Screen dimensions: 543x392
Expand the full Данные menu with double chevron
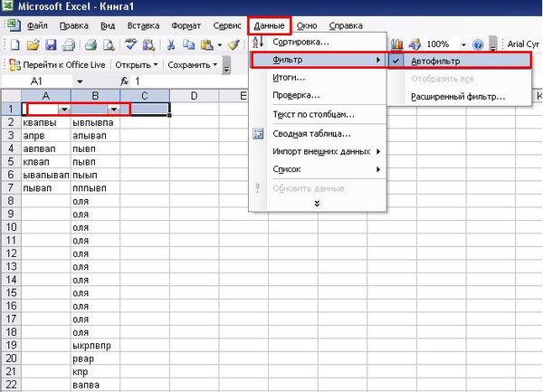pyautogui.click(x=317, y=204)
